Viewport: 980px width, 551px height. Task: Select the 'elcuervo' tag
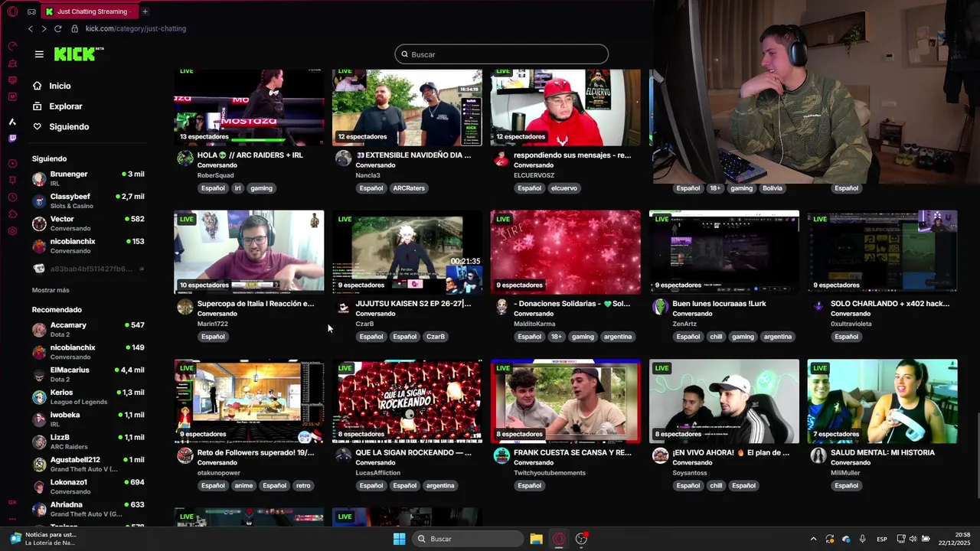(x=564, y=188)
